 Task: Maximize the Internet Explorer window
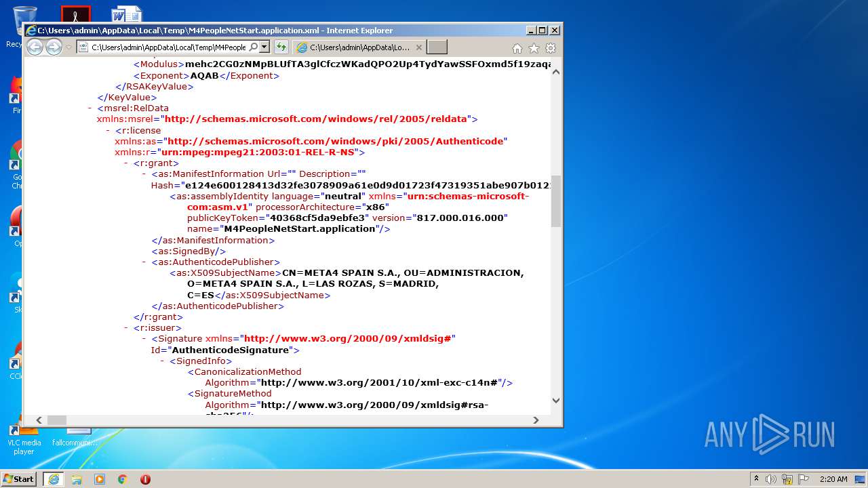pos(542,30)
